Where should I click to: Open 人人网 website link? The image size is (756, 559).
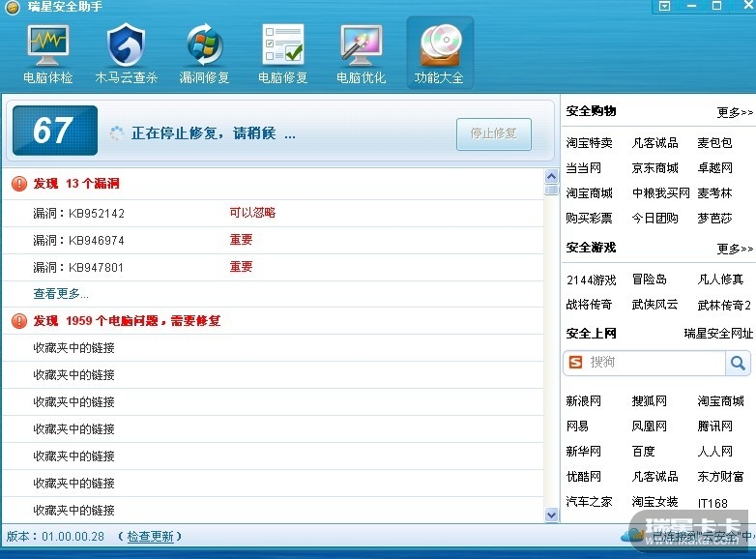pyautogui.click(x=715, y=451)
